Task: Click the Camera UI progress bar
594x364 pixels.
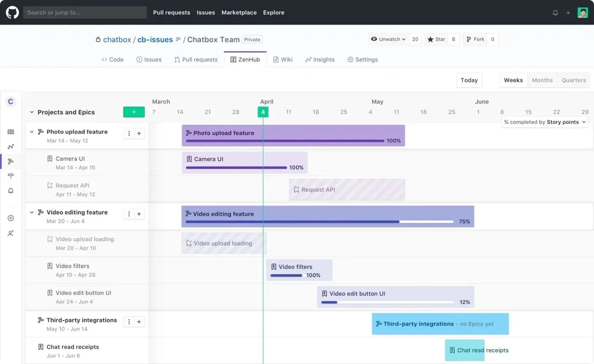Action: click(236, 168)
